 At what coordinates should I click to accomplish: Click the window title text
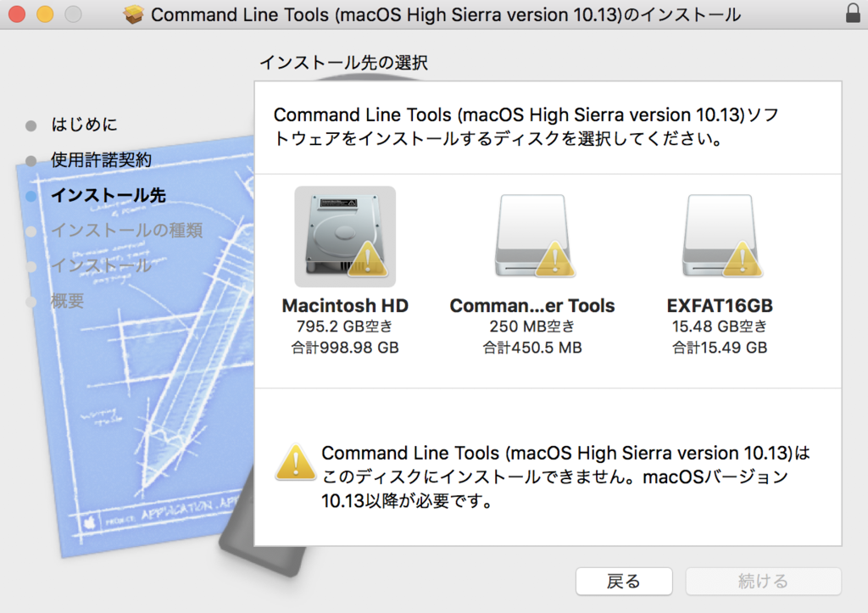tap(446, 14)
